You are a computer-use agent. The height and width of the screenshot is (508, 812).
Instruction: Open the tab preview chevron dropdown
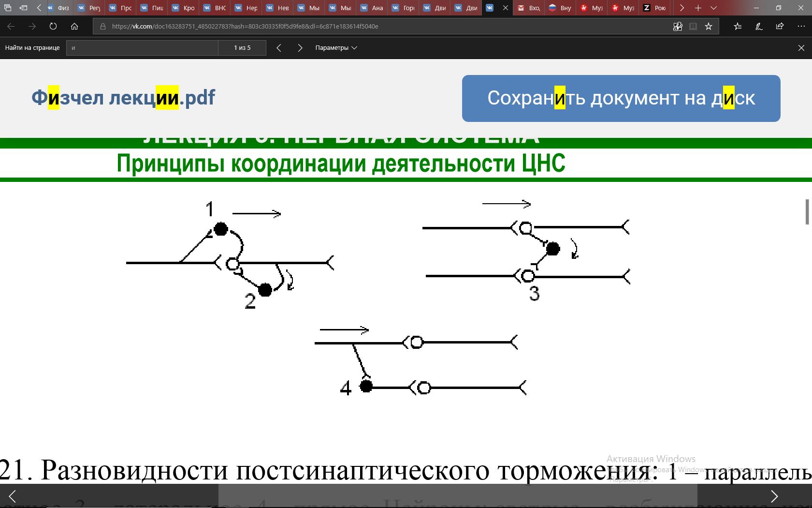(x=713, y=8)
